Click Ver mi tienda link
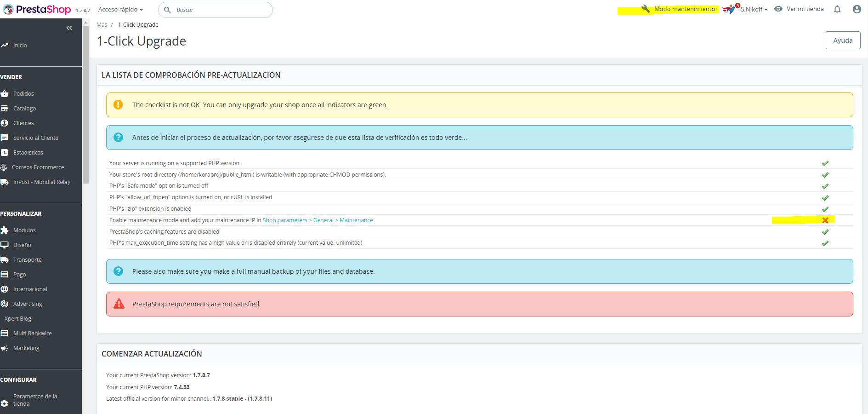The width and height of the screenshot is (868, 414). [805, 9]
